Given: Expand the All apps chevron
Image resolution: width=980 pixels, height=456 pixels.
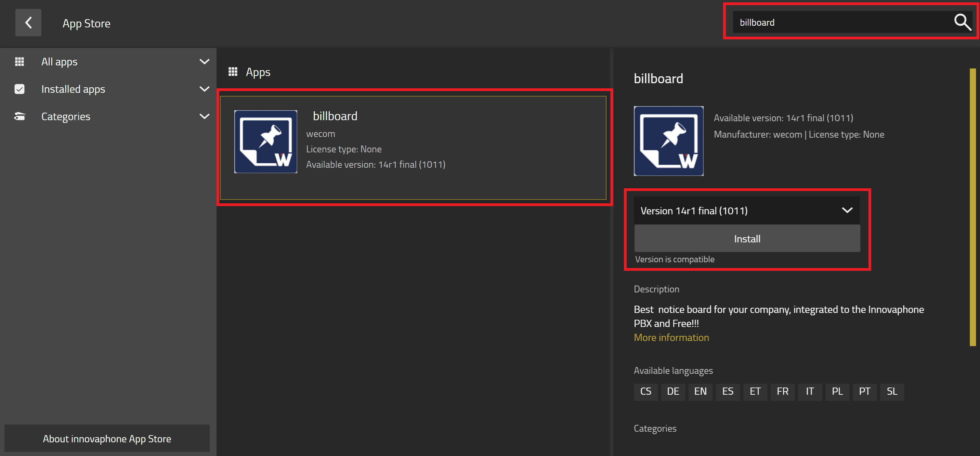Looking at the screenshot, I should [x=204, y=62].
